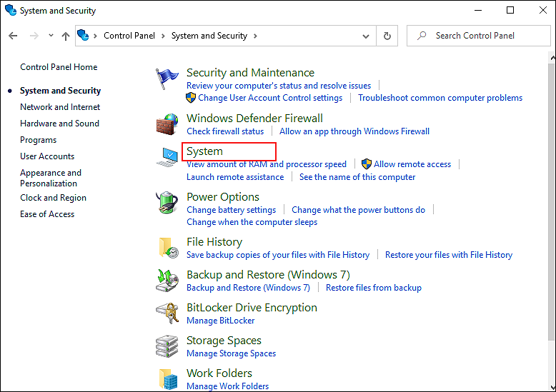Expand the address bar history dropdown

coord(368,36)
